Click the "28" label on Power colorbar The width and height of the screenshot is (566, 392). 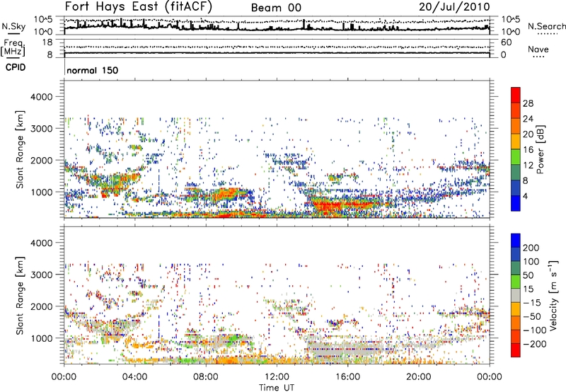coord(528,103)
